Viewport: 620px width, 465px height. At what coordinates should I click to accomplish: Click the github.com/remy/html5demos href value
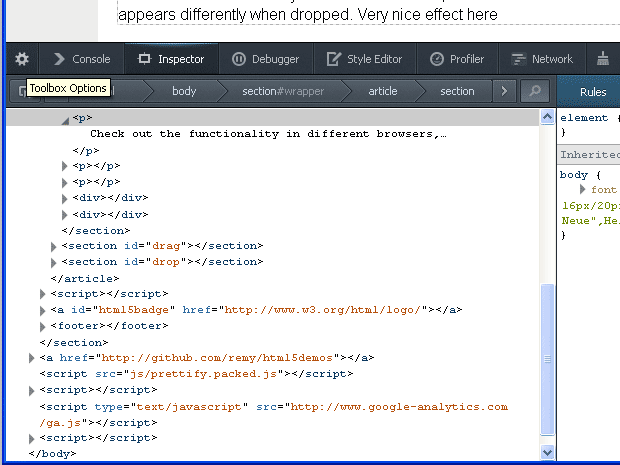point(217,358)
